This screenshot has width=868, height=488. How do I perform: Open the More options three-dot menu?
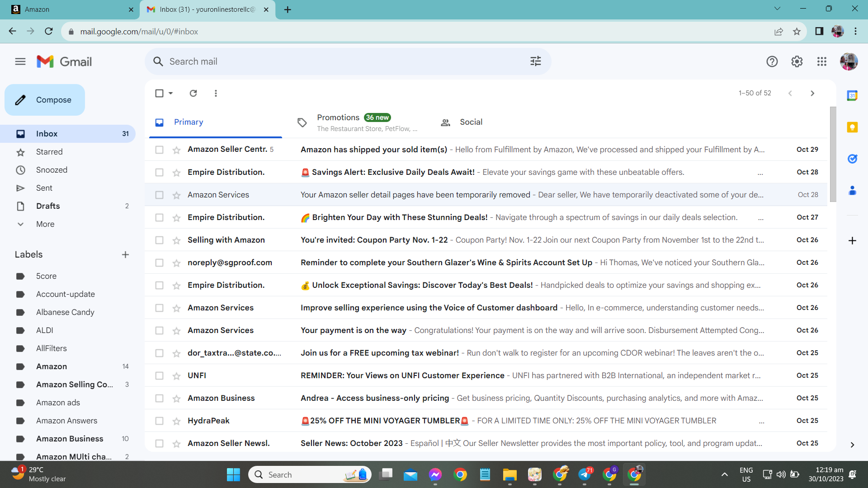(216, 93)
